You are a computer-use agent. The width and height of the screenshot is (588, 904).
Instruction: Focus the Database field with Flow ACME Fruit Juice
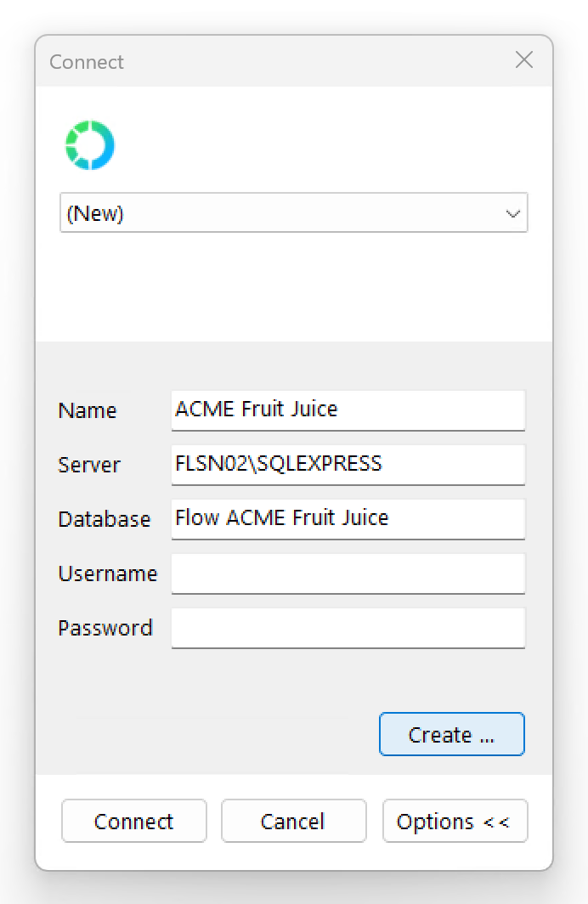tap(348, 519)
